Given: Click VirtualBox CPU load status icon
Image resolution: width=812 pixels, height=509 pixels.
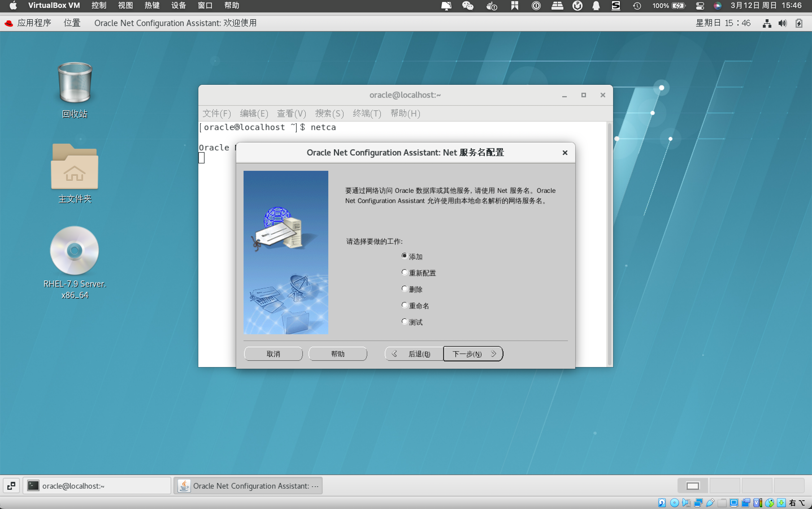Looking at the screenshot, I should [x=757, y=503].
